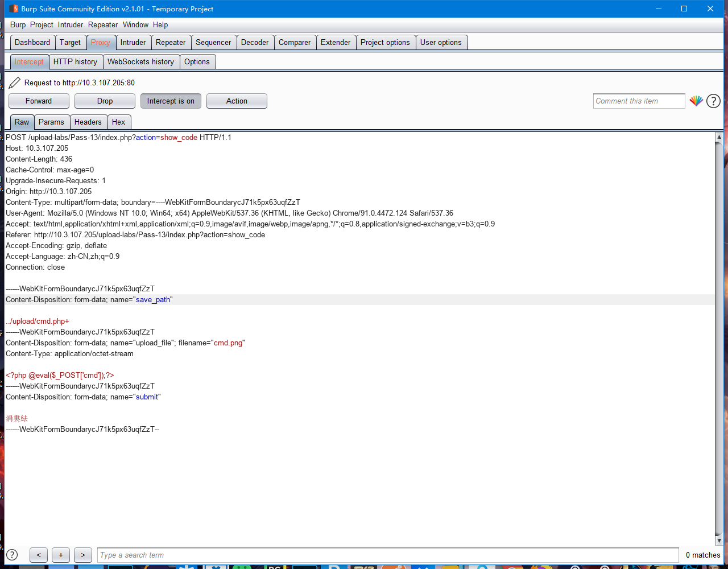Open the Comparer tab
728x569 pixels.
coord(295,42)
